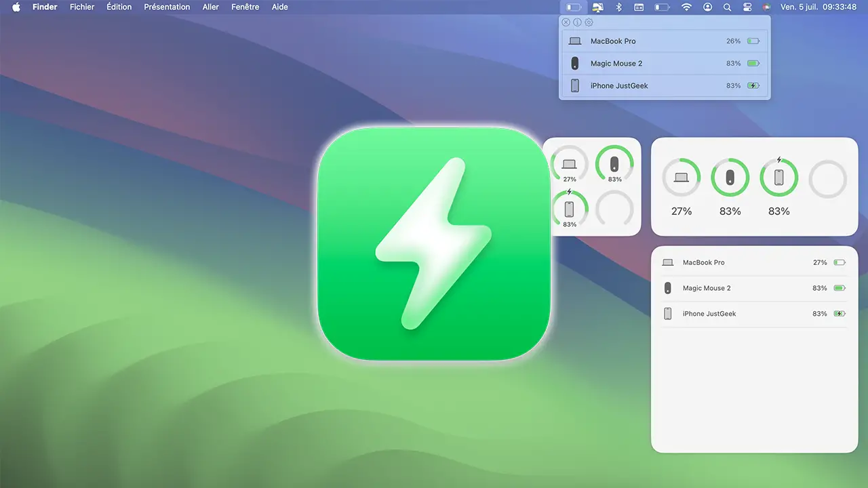868x488 pixels.
Task: Click the mouse icon in the large list widget
Action: [668, 288]
